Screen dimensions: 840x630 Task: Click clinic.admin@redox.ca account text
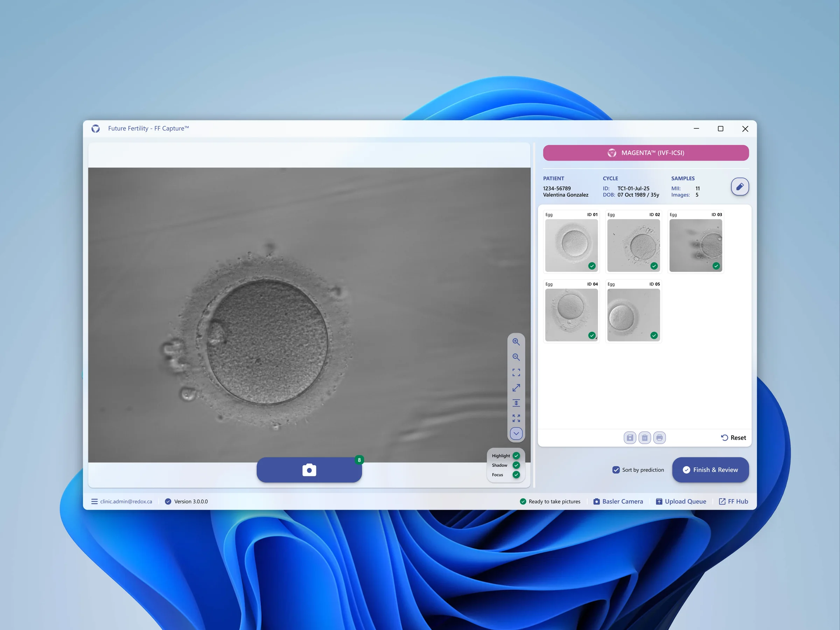click(126, 501)
